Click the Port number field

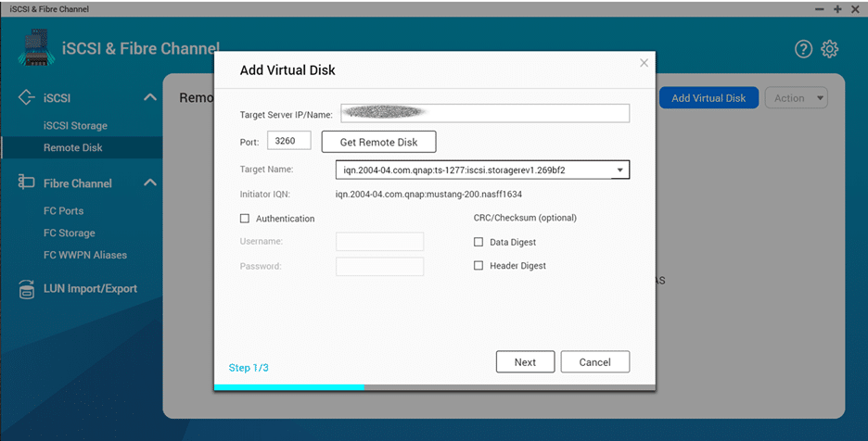(289, 141)
